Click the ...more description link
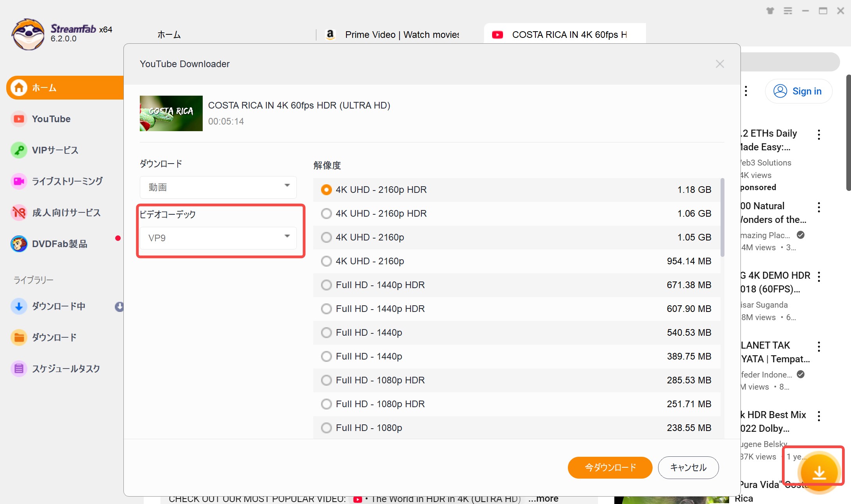 543,499
